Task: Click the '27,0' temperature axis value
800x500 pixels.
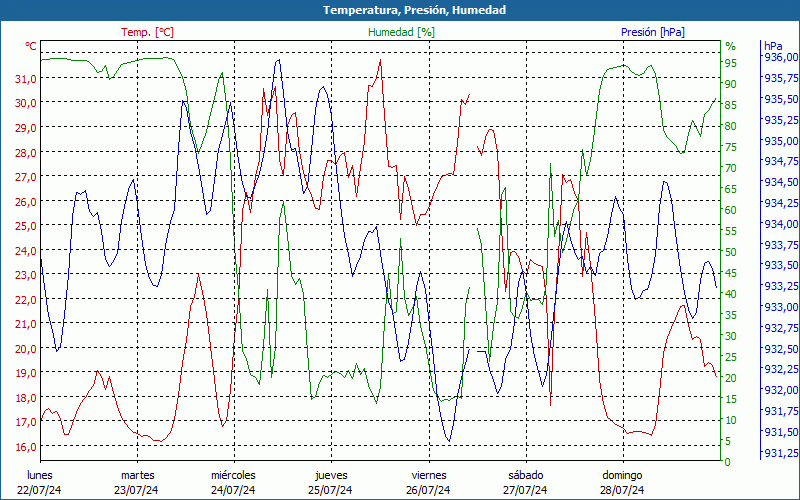Action: (26, 177)
